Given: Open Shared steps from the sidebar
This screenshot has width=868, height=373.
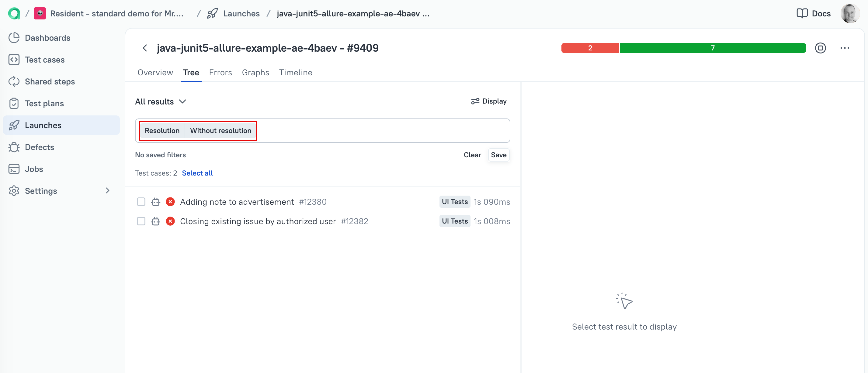Looking at the screenshot, I should point(50,81).
